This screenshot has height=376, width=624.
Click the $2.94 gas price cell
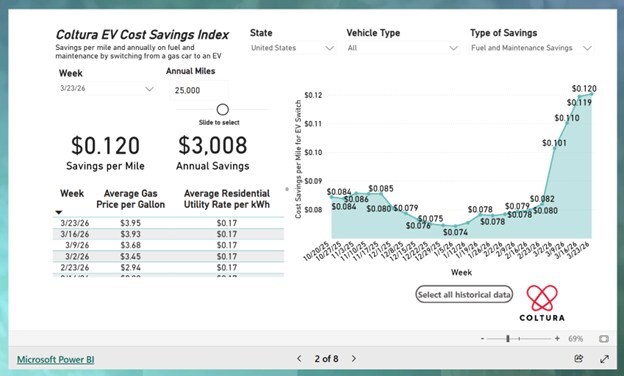click(131, 268)
